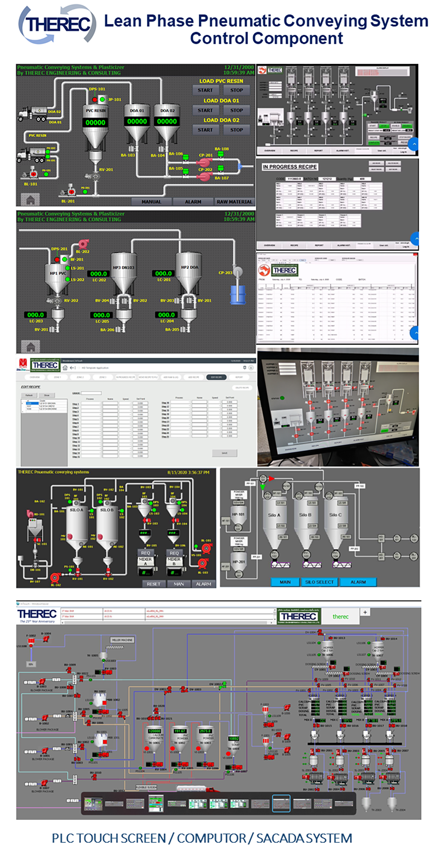Toggle the red DPS-101 indicator
The image size is (434, 868).
[95, 100]
